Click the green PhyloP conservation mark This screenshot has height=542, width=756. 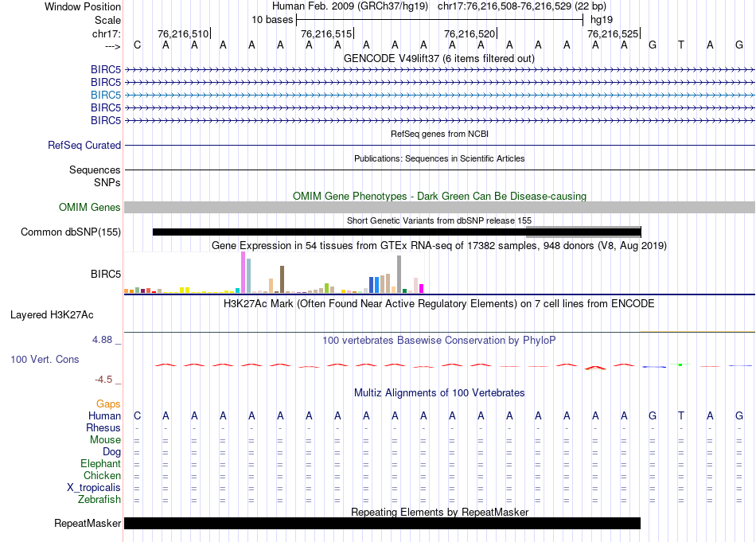[680, 365]
